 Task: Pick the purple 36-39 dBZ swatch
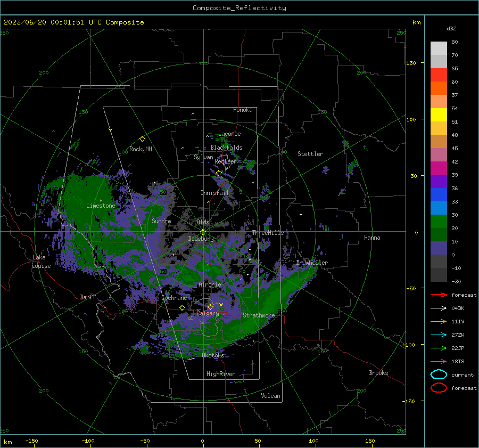pos(439,181)
